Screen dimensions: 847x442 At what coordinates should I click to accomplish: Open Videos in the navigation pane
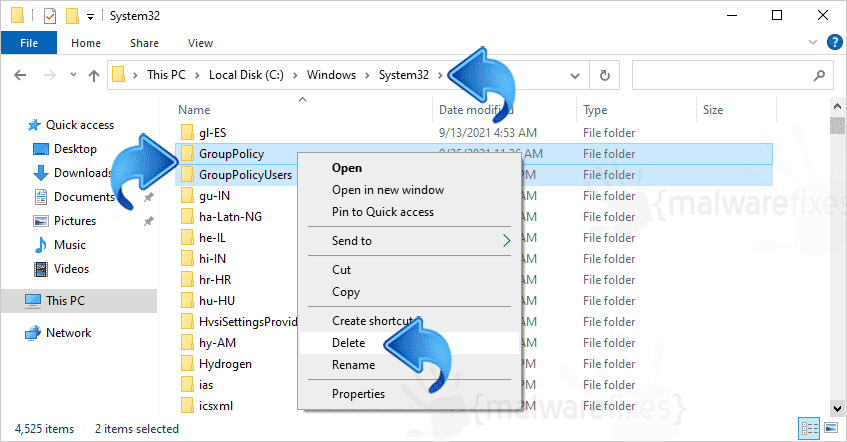[x=71, y=269]
